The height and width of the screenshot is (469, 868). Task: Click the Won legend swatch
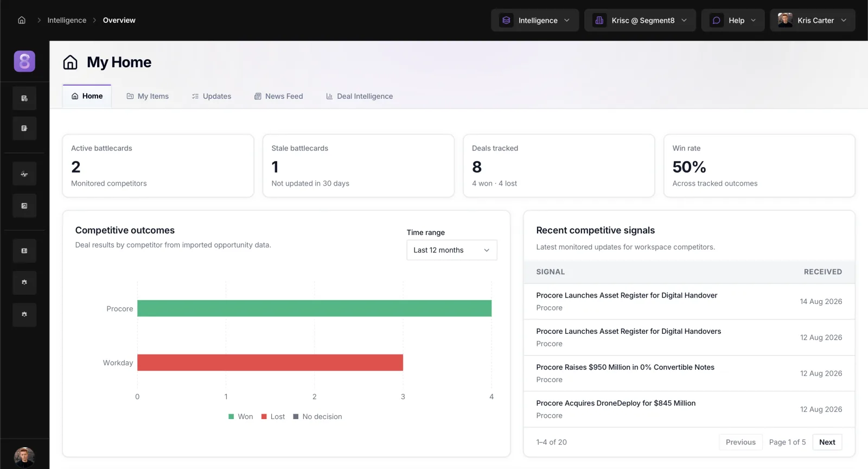(231, 417)
